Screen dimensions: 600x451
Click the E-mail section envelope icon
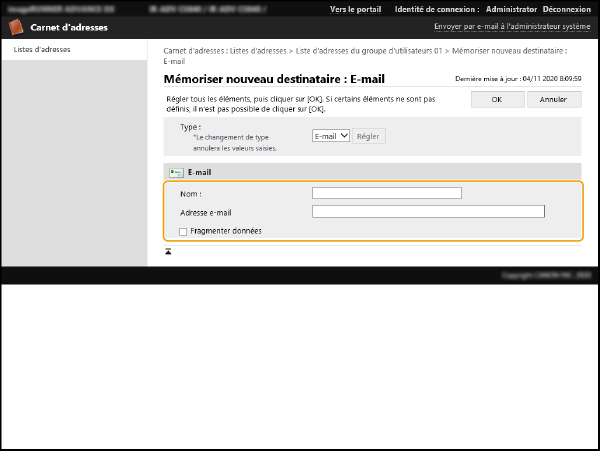[x=176, y=172]
